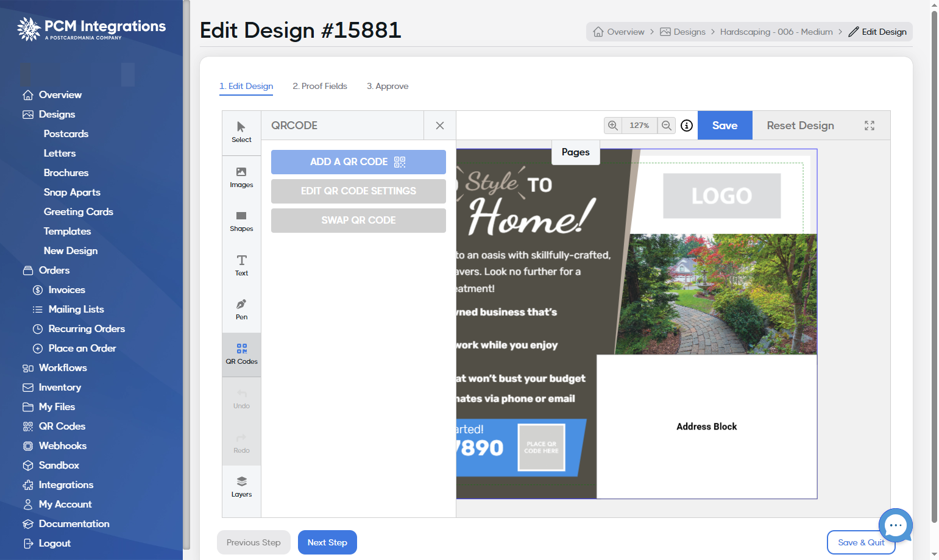Open Overview breadcrumb link
939x560 pixels.
tap(619, 32)
